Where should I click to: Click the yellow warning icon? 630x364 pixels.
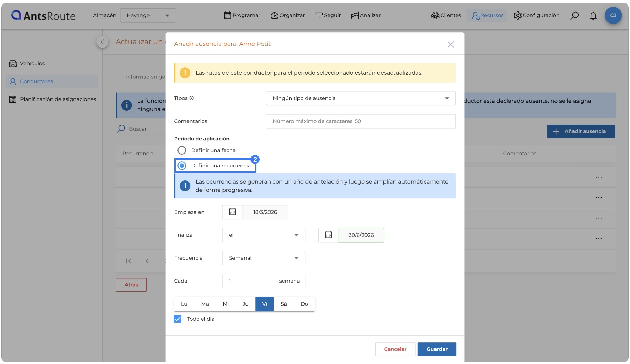click(x=185, y=73)
